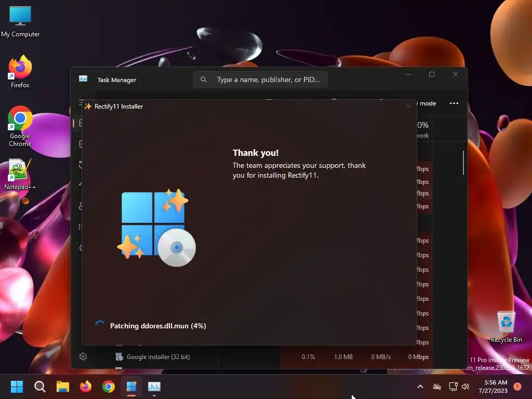Open Notepad++ desktop shortcut
This screenshot has height=399, width=532.
click(x=20, y=175)
